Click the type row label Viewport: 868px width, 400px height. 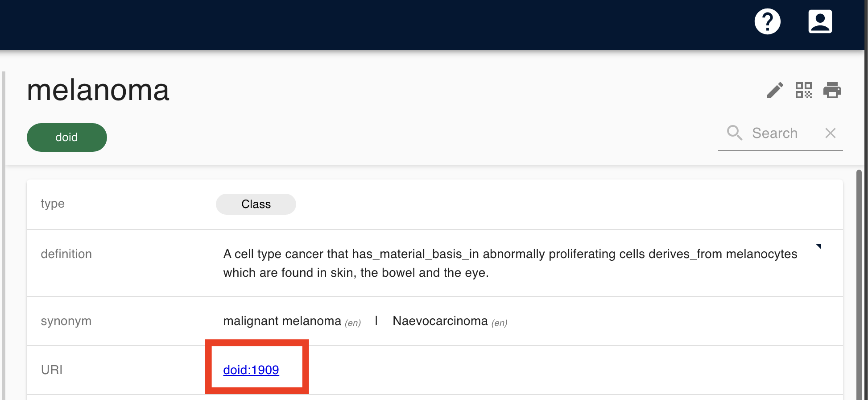[x=53, y=204]
